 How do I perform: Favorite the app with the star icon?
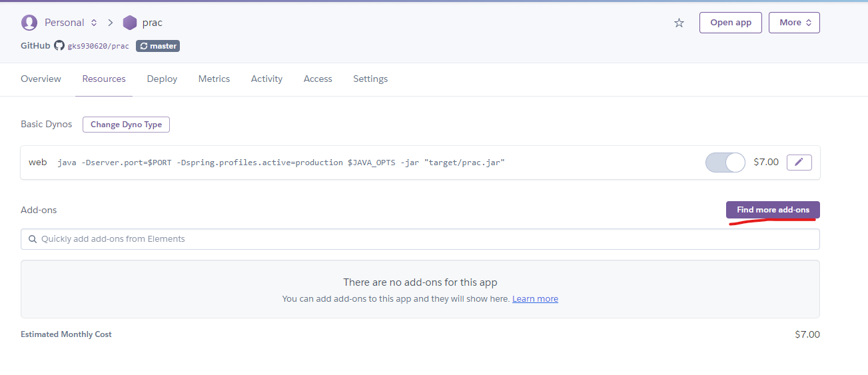click(679, 23)
